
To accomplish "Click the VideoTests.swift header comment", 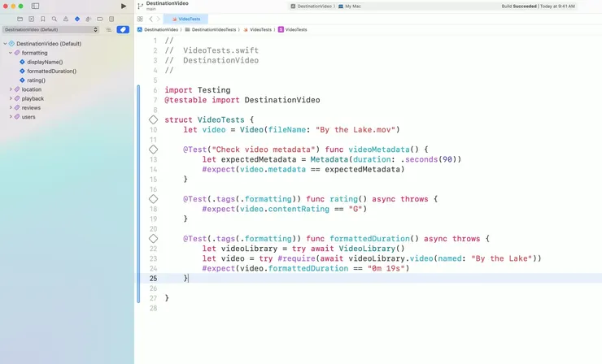I will [x=212, y=50].
